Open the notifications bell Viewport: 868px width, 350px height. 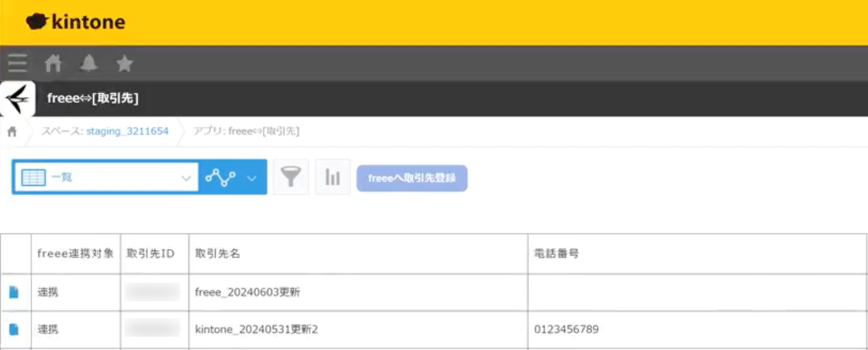[x=89, y=63]
